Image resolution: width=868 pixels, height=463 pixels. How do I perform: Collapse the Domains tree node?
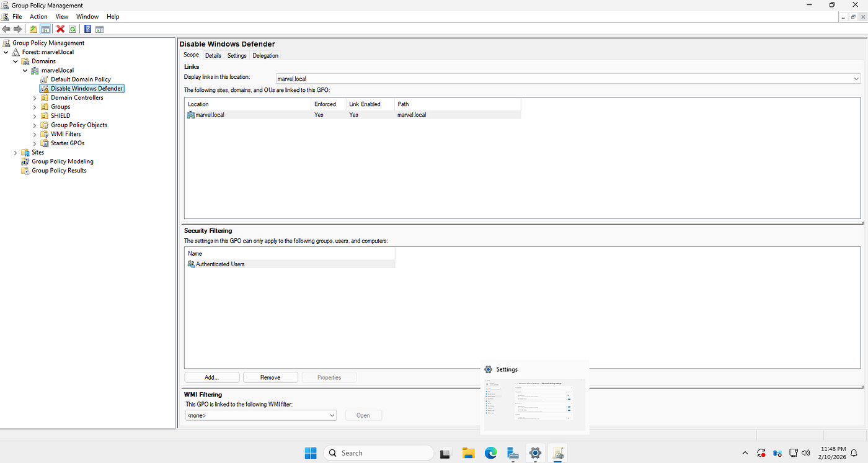(15, 61)
